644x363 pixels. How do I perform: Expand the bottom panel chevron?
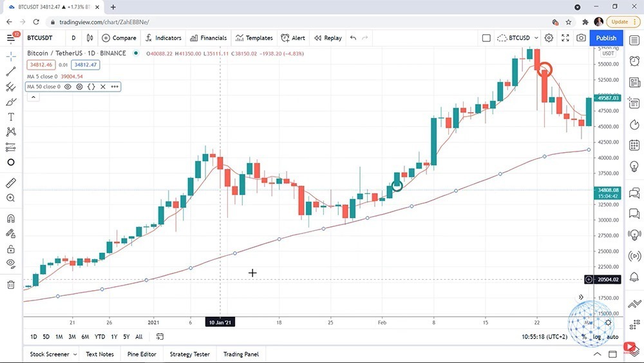[x=597, y=354]
